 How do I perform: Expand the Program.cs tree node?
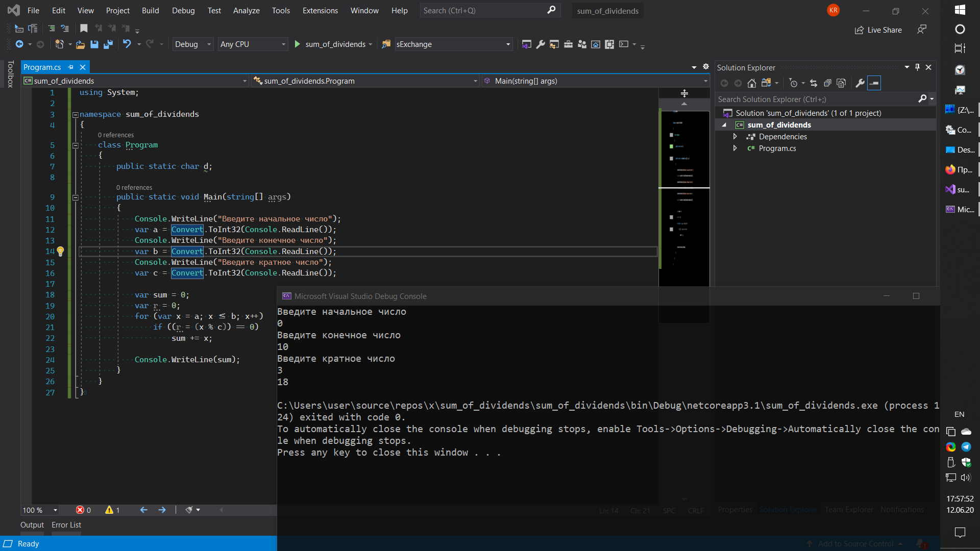(735, 148)
